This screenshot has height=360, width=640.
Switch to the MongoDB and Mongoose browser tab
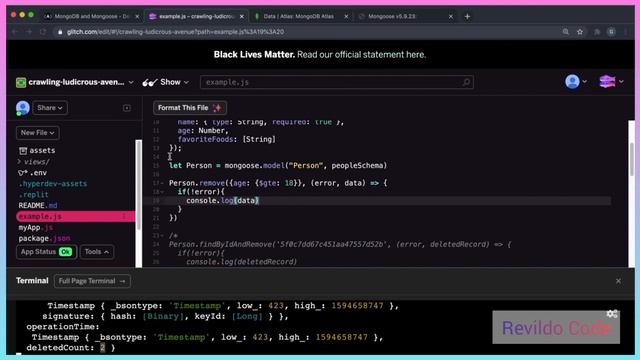pos(92,16)
